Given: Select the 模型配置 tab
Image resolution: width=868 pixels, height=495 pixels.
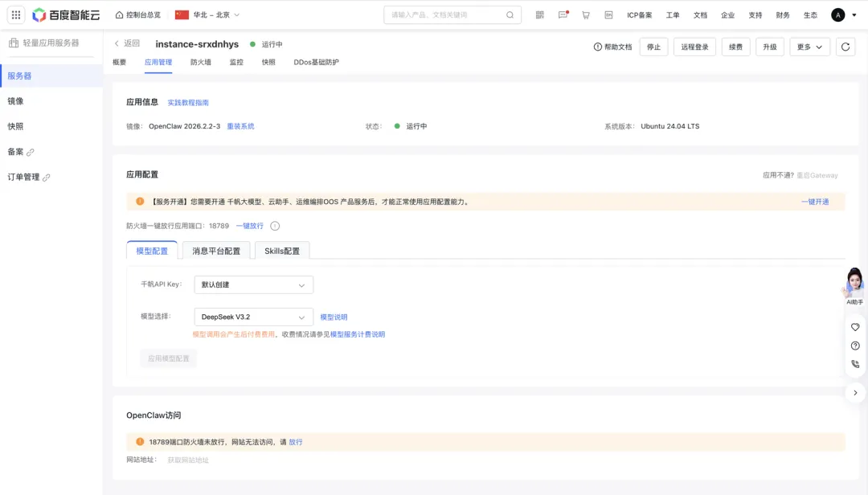Looking at the screenshot, I should [152, 250].
